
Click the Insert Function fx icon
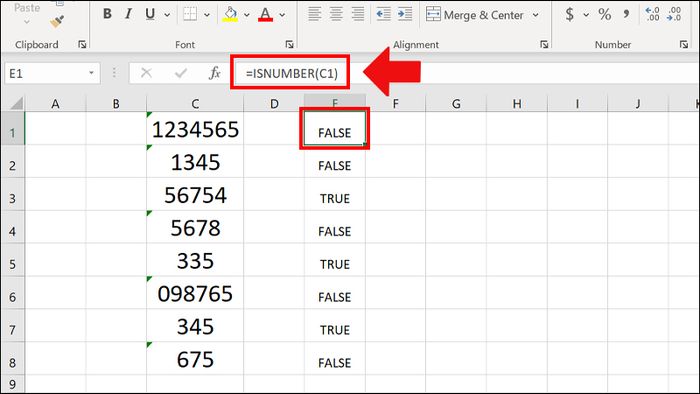coord(215,73)
